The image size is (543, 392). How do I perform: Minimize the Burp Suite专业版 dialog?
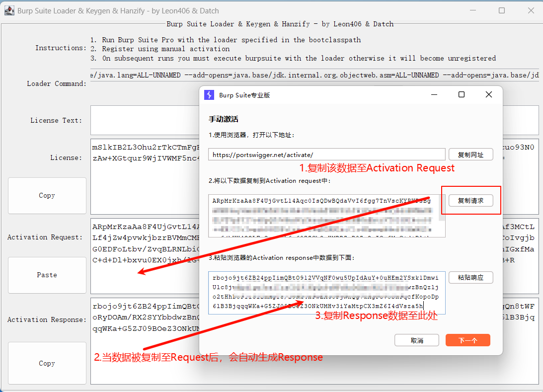[x=434, y=94]
